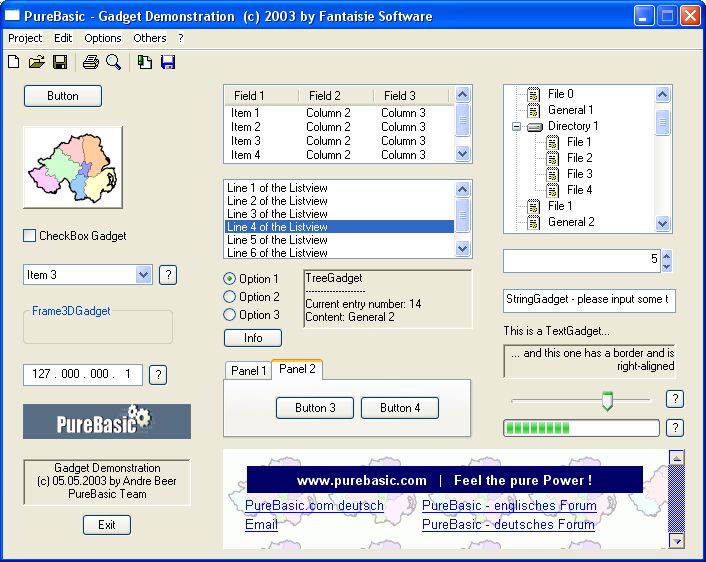
Task: Decrease the spin gadget value with down arrow
Action: pyautogui.click(x=667, y=267)
